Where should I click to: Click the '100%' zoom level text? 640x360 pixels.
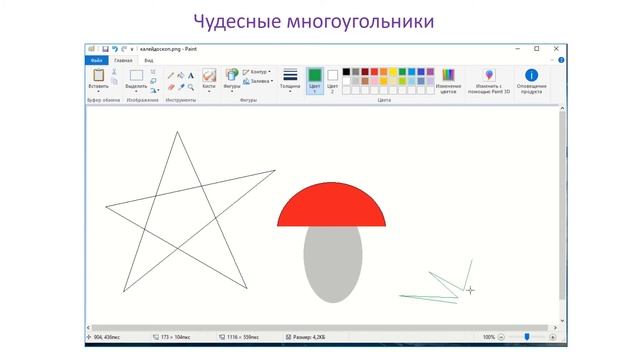(x=489, y=337)
